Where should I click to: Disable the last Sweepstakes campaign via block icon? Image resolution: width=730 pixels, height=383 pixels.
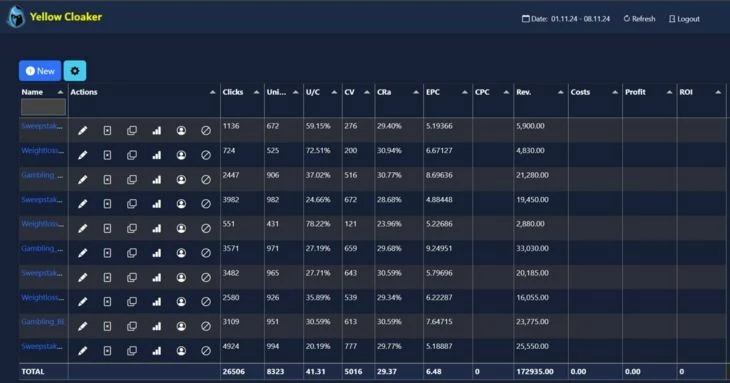coord(206,351)
